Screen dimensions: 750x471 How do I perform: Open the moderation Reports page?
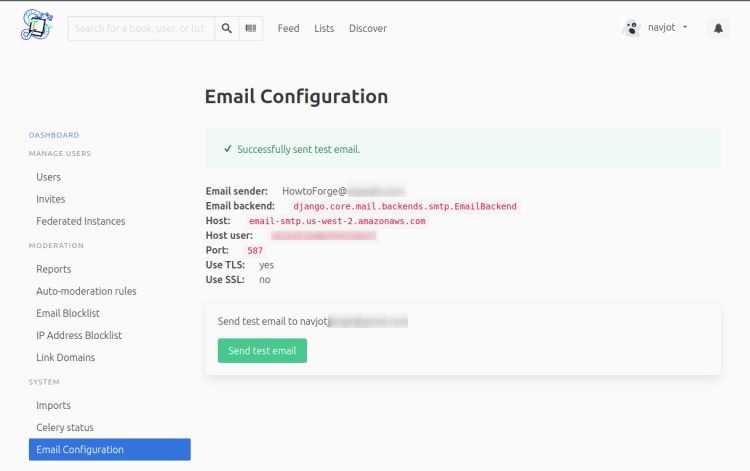pyautogui.click(x=54, y=269)
